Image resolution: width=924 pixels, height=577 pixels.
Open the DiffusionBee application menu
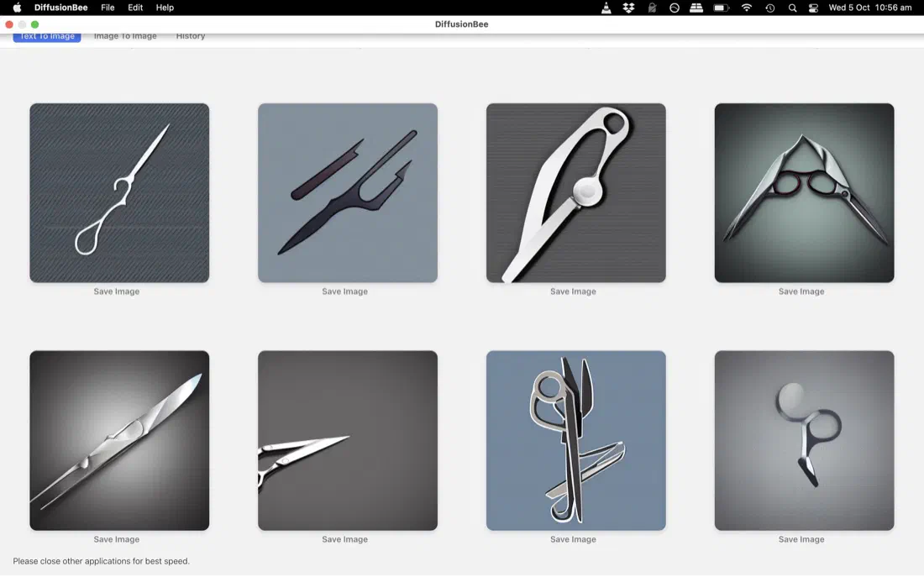pyautogui.click(x=60, y=8)
